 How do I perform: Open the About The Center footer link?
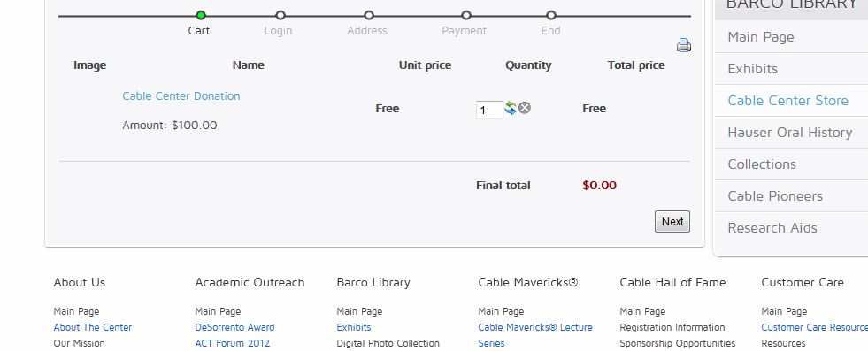pyautogui.click(x=92, y=327)
